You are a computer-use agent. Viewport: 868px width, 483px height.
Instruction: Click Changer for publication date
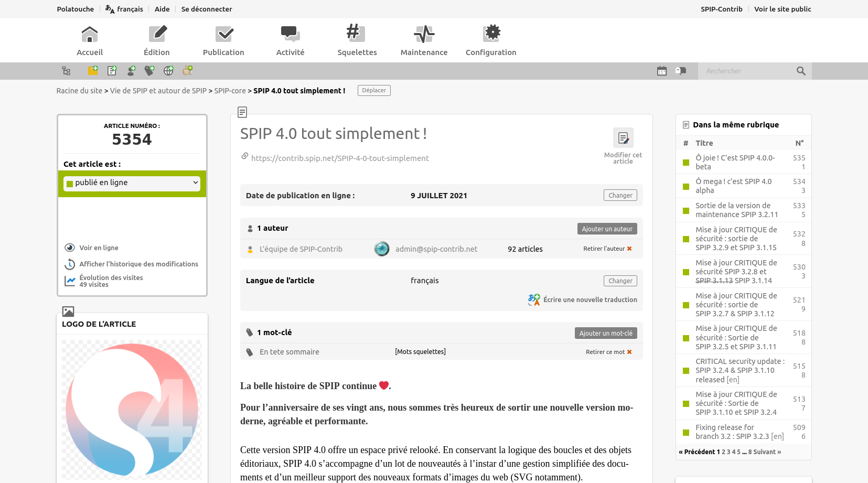[x=620, y=196]
